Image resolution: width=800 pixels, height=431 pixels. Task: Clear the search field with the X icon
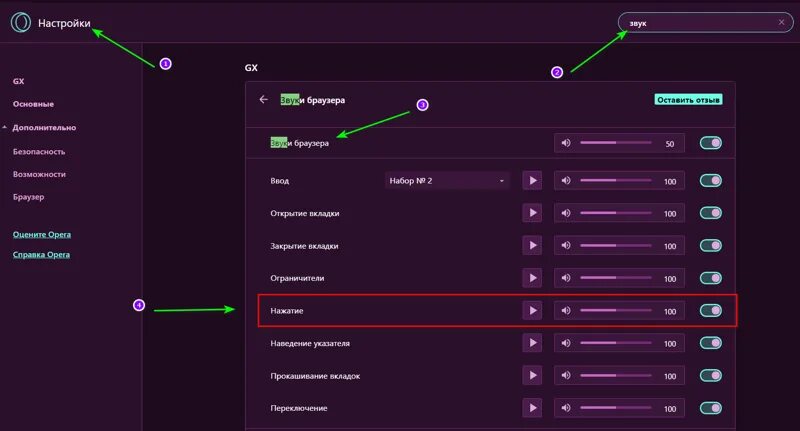click(781, 22)
